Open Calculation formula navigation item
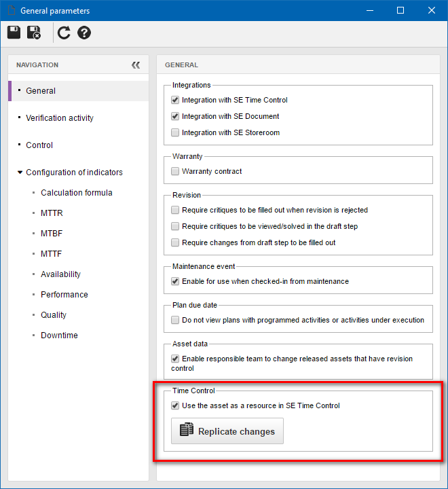448x489 pixels. coord(77,193)
